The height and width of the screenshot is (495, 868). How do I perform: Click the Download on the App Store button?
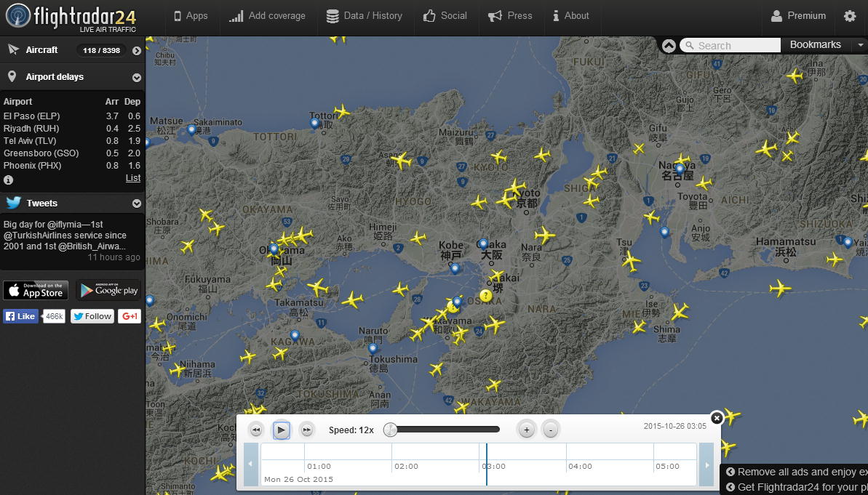click(36, 291)
